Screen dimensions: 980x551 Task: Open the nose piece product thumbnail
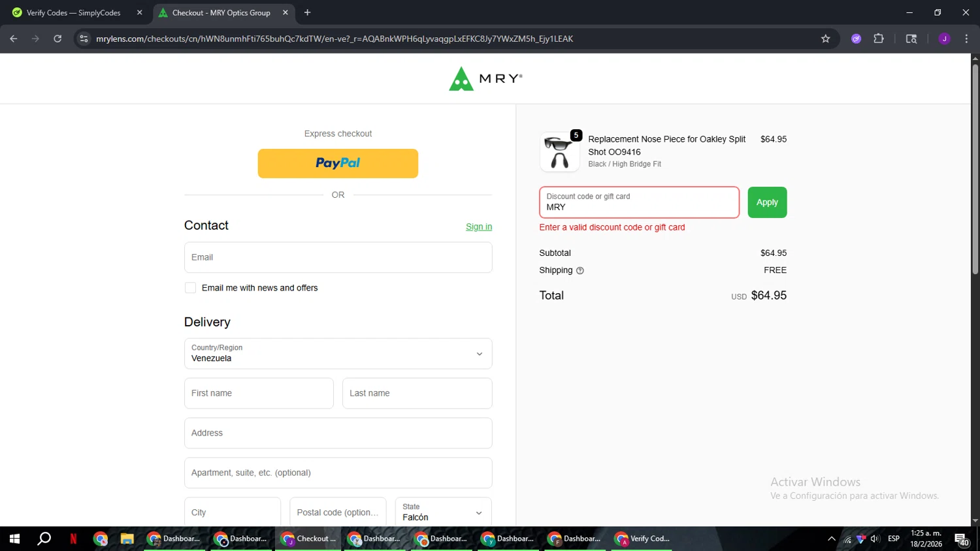(x=559, y=152)
